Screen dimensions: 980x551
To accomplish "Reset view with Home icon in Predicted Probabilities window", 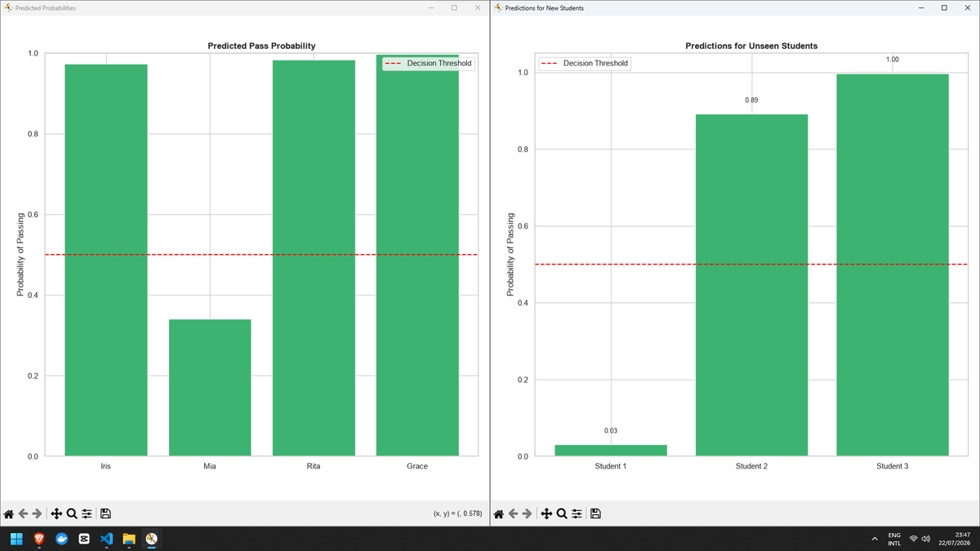I will coord(9,513).
